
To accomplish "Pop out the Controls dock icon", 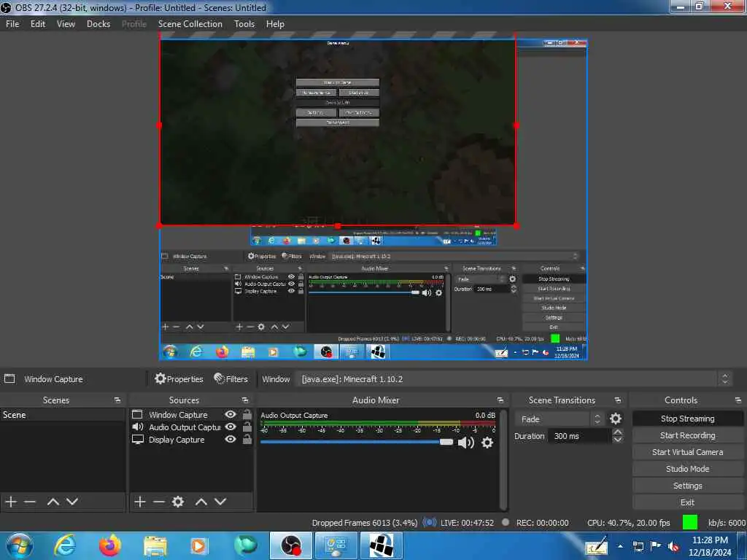I will point(738,400).
